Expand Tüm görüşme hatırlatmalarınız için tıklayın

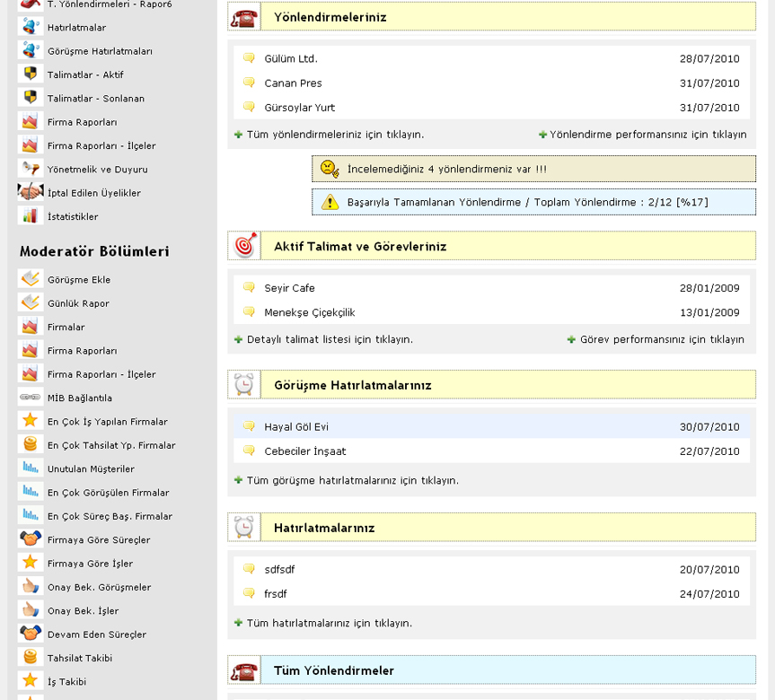click(352, 480)
